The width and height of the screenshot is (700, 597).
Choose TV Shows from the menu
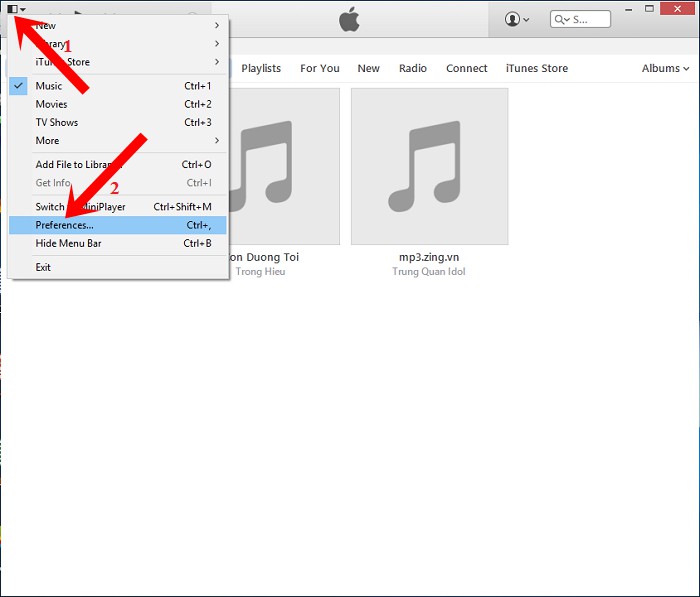click(x=118, y=122)
